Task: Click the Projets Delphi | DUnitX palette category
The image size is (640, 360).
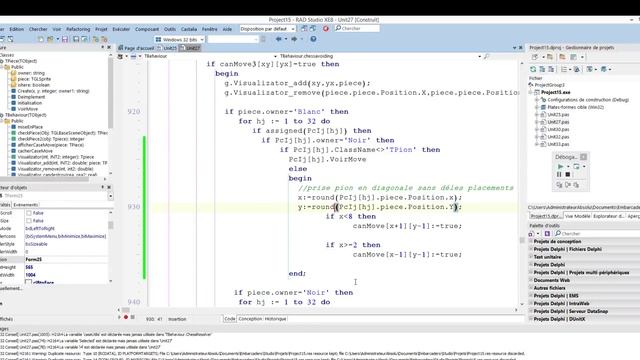Action: pos(559,319)
